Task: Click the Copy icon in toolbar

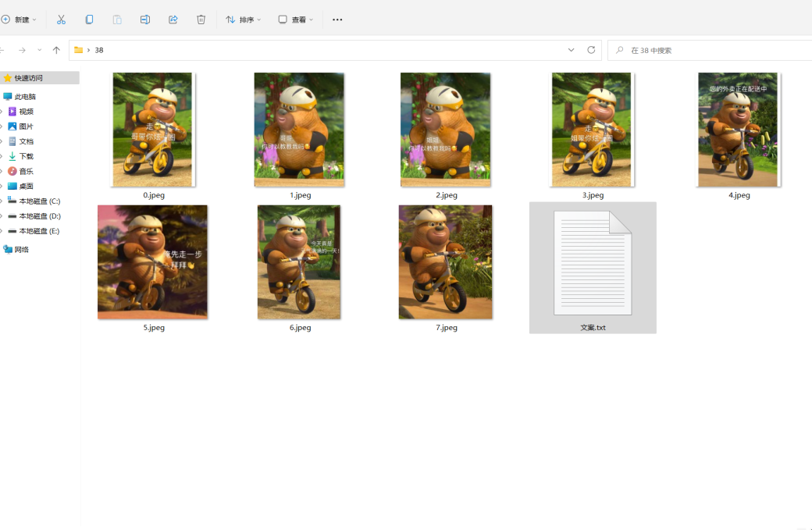Action: (89, 20)
